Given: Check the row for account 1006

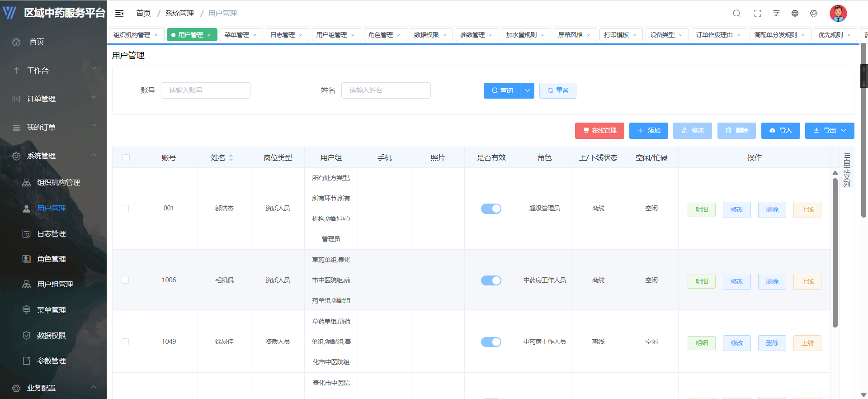Looking at the screenshot, I should (x=125, y=280).
